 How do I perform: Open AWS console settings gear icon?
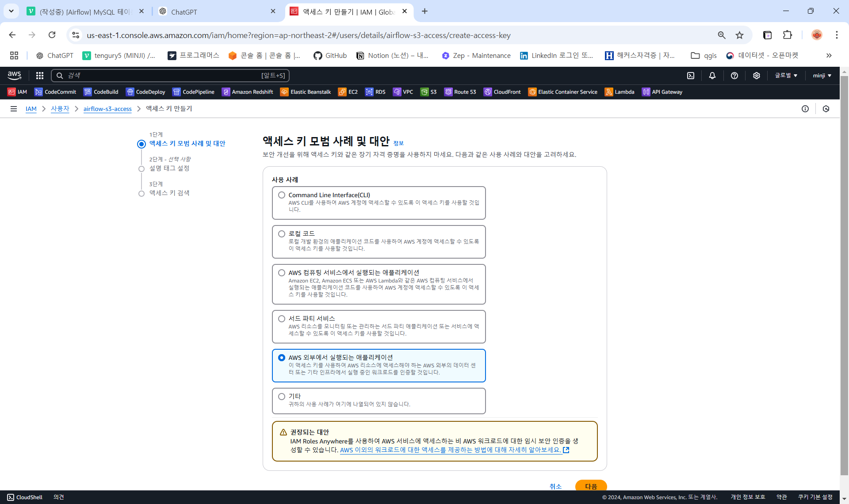point(756,76)
